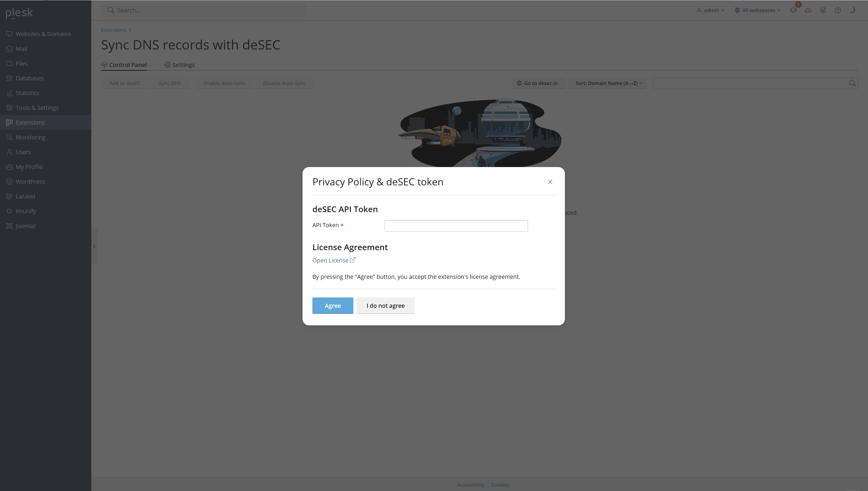Open the WordPress toolkit

tap(30, 182)
